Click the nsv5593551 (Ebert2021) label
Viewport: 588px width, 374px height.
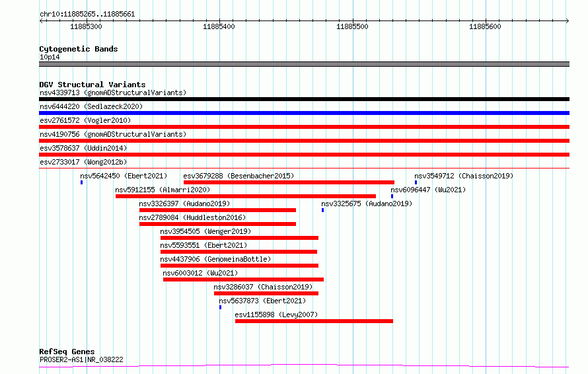click(203, 245)
